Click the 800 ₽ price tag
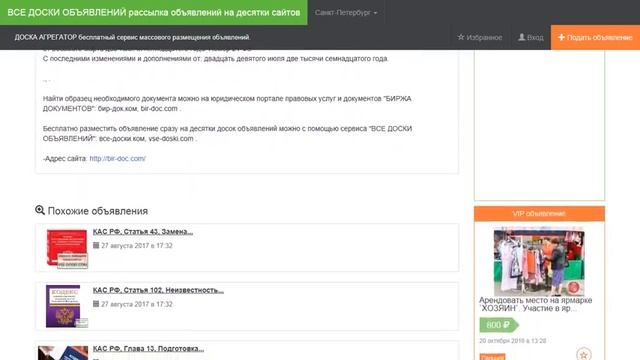Viewport: 640px width, 360px height. point(499,325)
